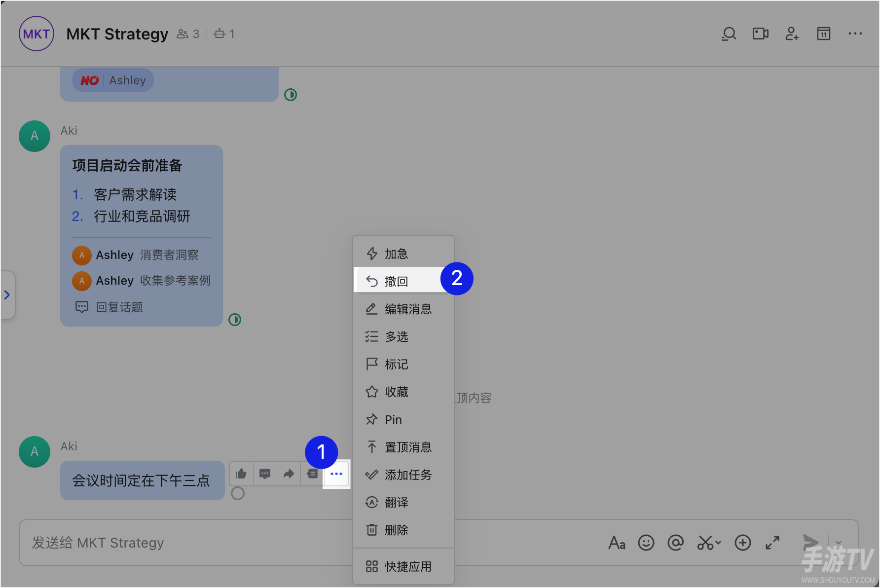Check read status of the top message
The height and width of the screenshot is (588, 880).
(291, 95)
